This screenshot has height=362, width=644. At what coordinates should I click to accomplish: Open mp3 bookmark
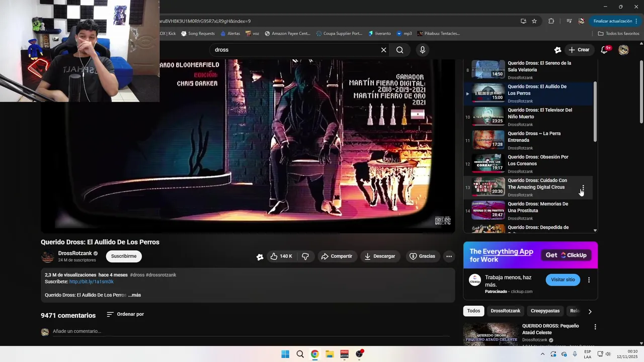coord(404,34)
